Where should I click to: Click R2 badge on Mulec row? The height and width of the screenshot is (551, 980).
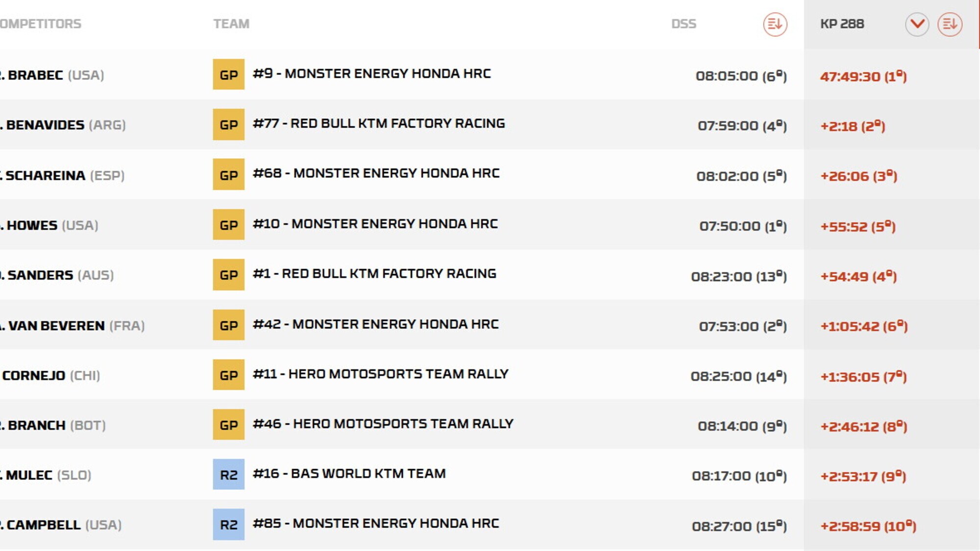[x=228, y=475]
